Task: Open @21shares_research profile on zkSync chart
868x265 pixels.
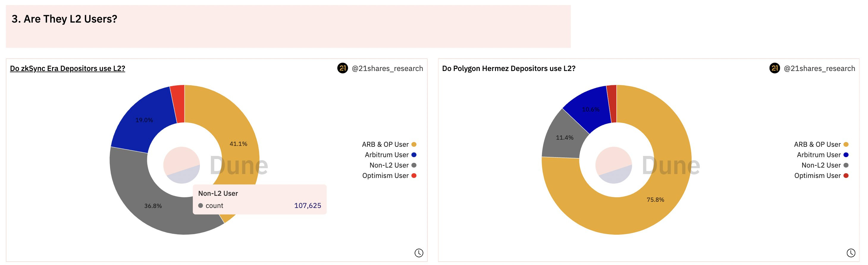Action: [387, 68]
